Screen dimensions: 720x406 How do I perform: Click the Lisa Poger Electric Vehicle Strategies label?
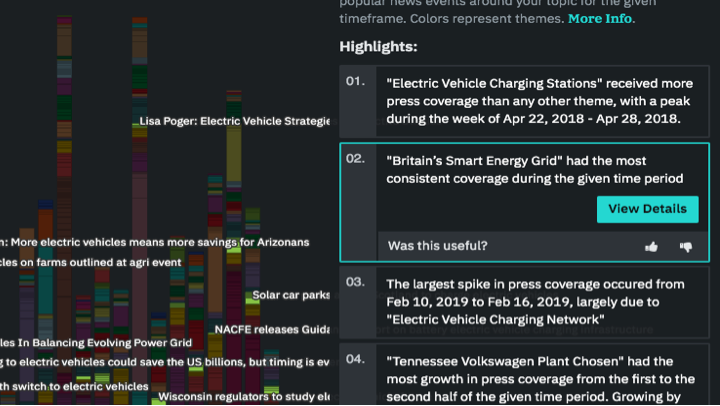[235, 121]
